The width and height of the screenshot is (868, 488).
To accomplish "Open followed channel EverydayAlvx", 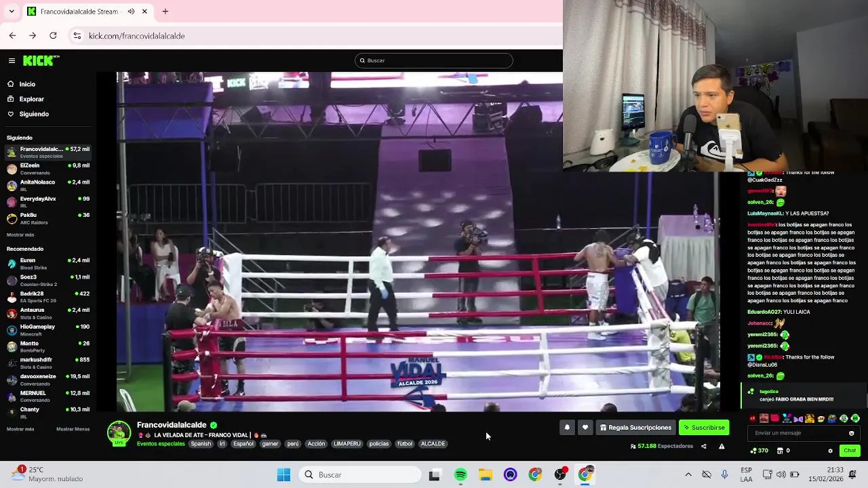I will tap(47, 202).
